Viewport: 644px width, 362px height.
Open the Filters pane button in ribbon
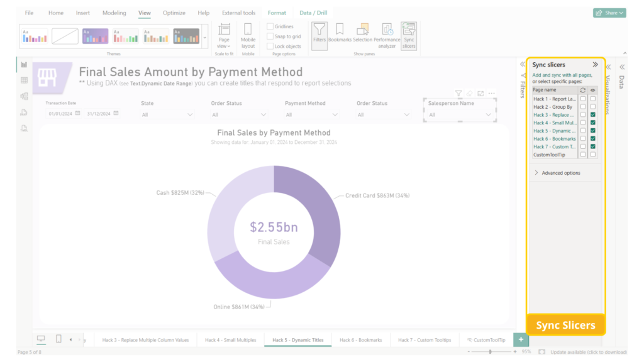(319, 36)
